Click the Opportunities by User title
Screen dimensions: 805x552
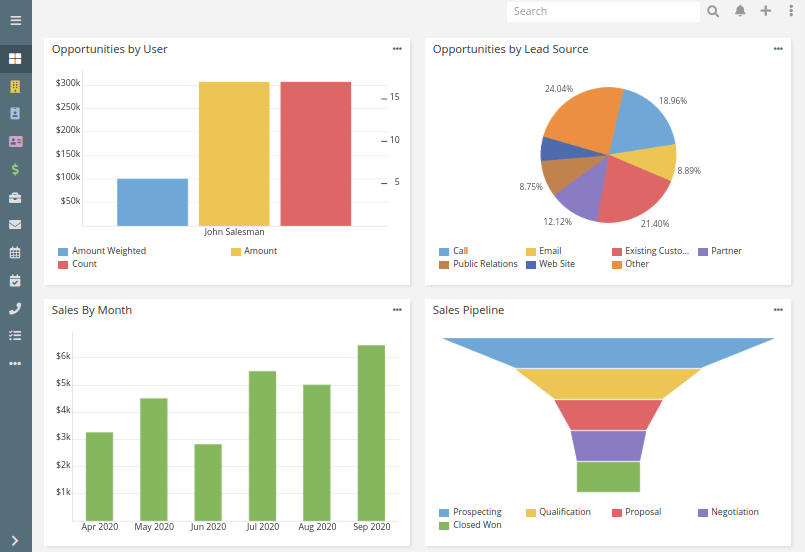click(109, 49)
